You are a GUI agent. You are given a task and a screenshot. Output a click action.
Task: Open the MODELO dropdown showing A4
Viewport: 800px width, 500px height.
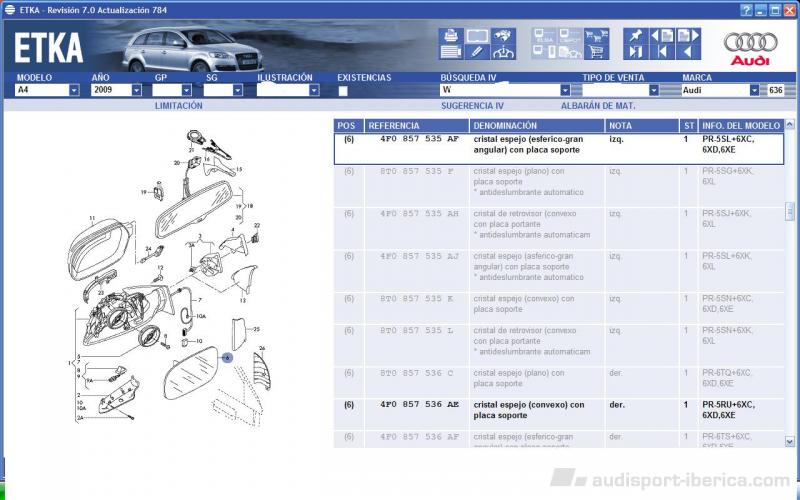point(74,90)
